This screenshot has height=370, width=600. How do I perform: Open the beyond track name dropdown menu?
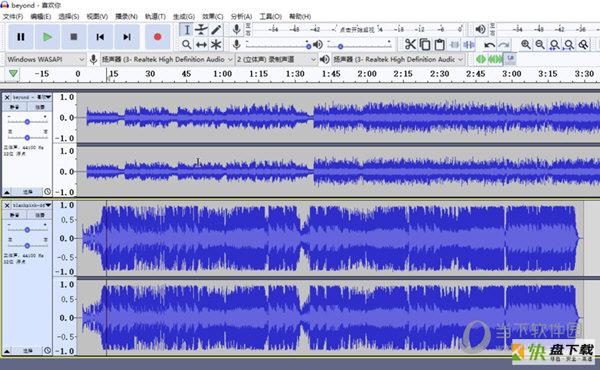[32, 97]
